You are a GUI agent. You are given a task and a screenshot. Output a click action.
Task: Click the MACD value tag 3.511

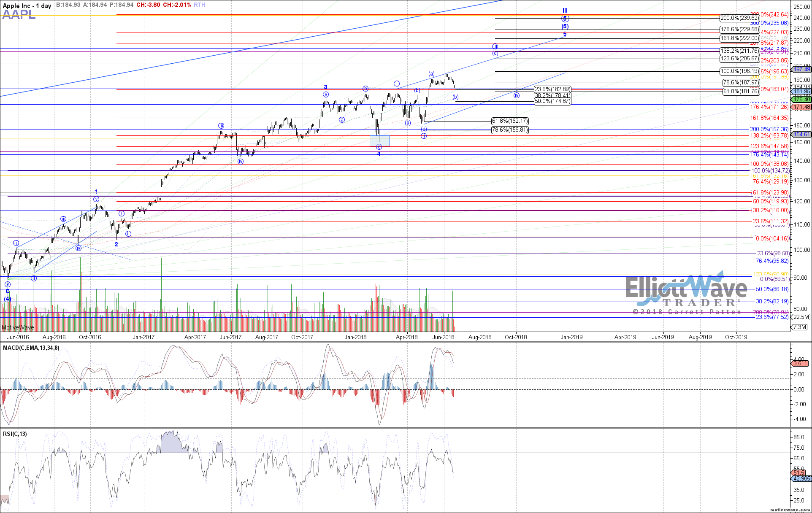(x=800, y=363)
